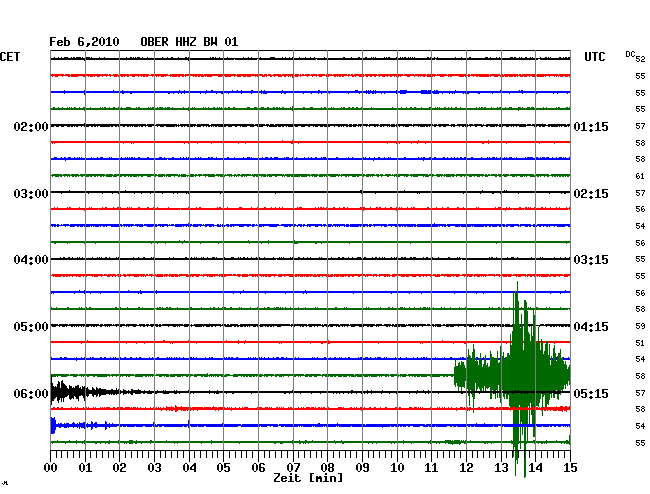Click minute tick label 11
Viewport: 650px width, 494px height.
tap(432, 468)
